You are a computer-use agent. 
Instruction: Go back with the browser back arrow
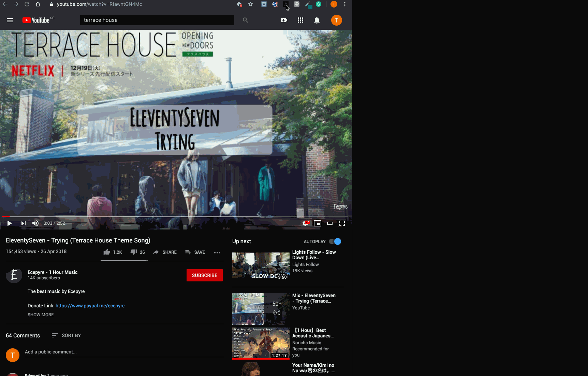coord(5,4)
